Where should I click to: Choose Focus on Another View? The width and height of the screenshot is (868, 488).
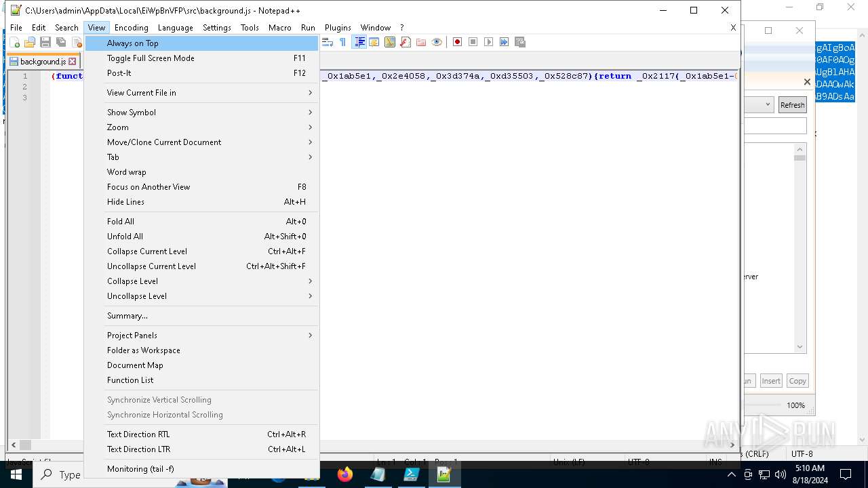(x=201, y=187)
